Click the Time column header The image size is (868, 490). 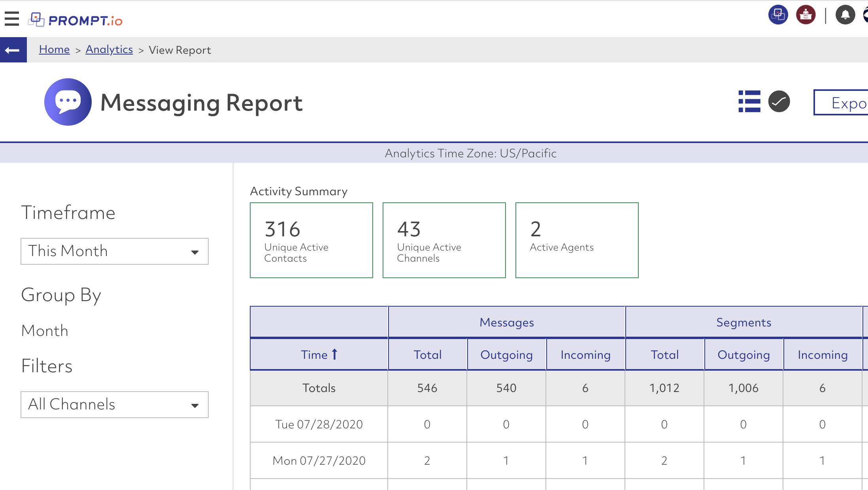tap(319, 355)
